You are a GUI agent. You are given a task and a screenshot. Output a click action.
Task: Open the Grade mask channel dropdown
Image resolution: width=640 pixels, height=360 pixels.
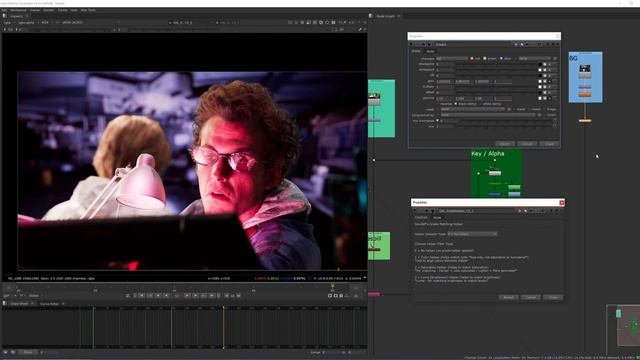click(x=473, y=109)
